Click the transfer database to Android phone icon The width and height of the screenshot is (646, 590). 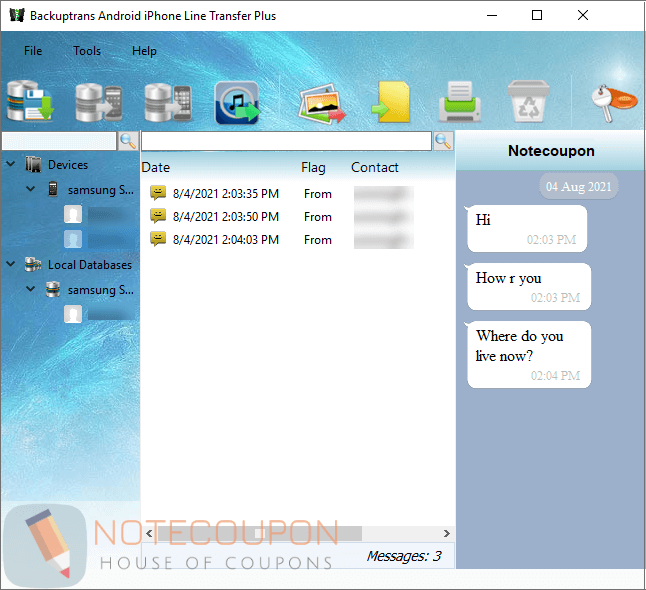point(99,102)
